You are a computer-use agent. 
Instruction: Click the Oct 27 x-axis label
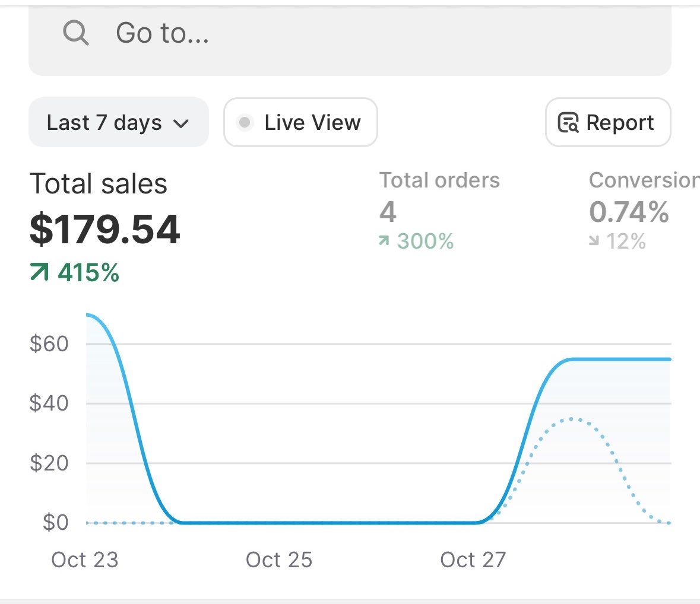[x=473, y=560]
